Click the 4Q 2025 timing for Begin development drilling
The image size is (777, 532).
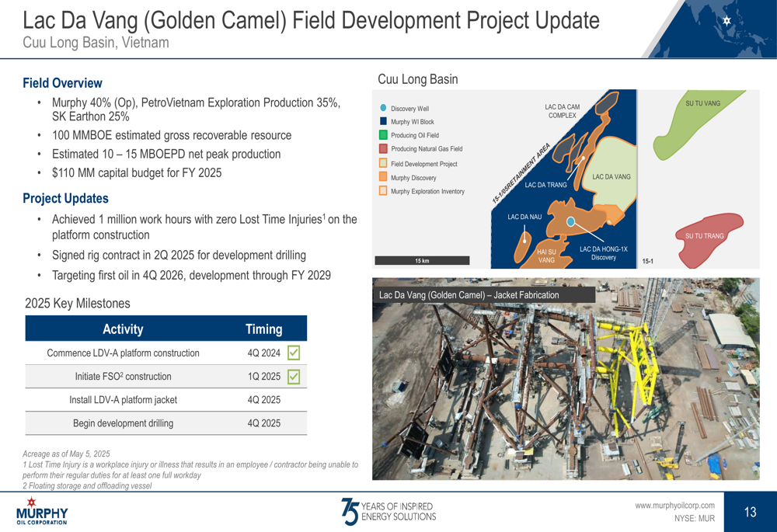pyautogui.click(x=264, y=423)
